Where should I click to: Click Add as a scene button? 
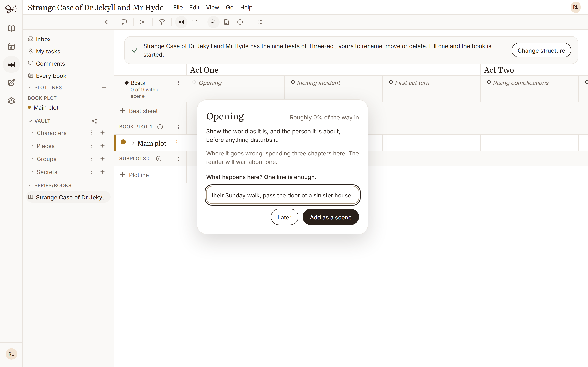[331, 217]
